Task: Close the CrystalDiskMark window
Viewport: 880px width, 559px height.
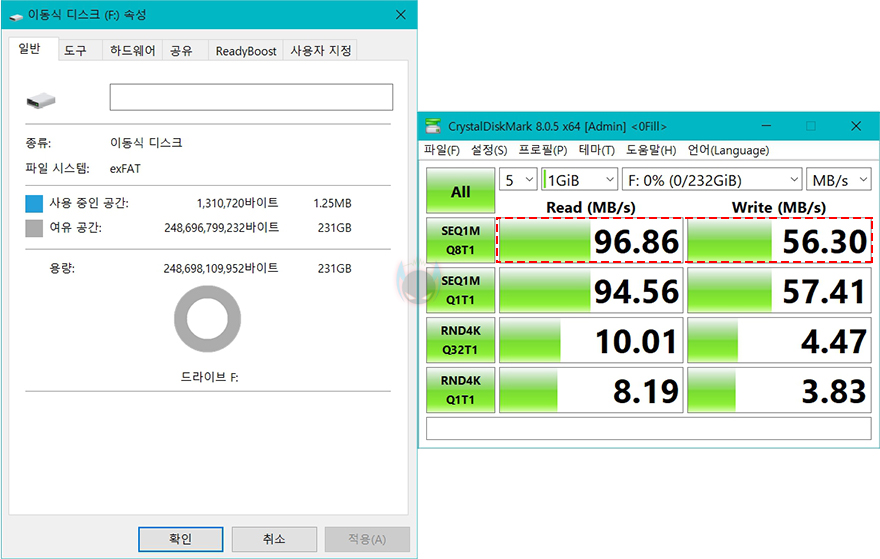Action: [856, 126]
